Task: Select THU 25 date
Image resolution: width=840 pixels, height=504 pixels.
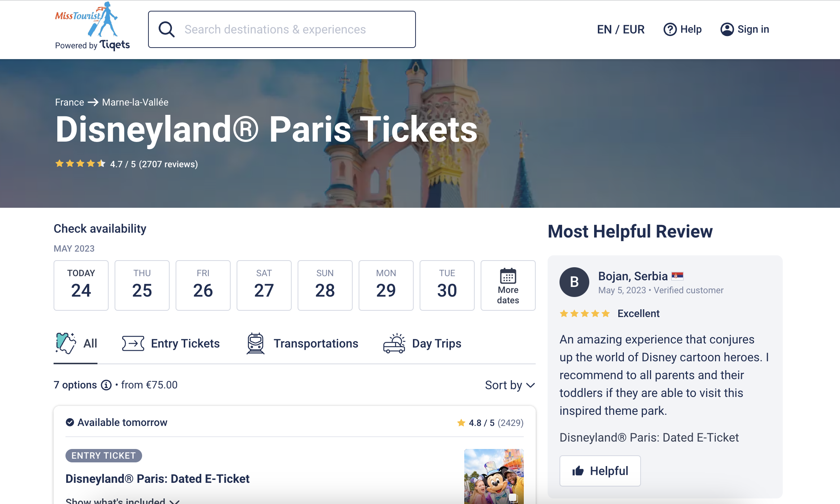Action: [142, 285]
